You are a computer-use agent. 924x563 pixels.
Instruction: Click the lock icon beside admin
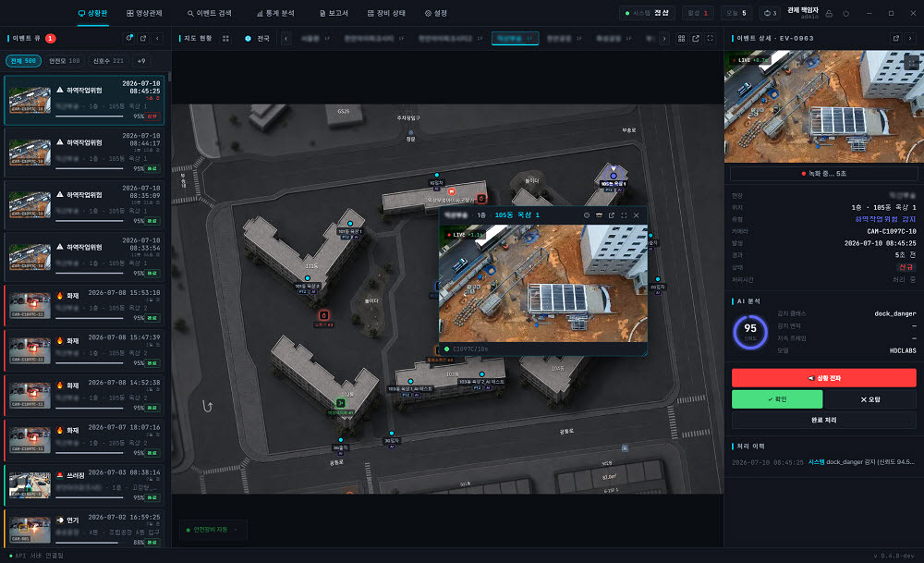click(829, 13)
